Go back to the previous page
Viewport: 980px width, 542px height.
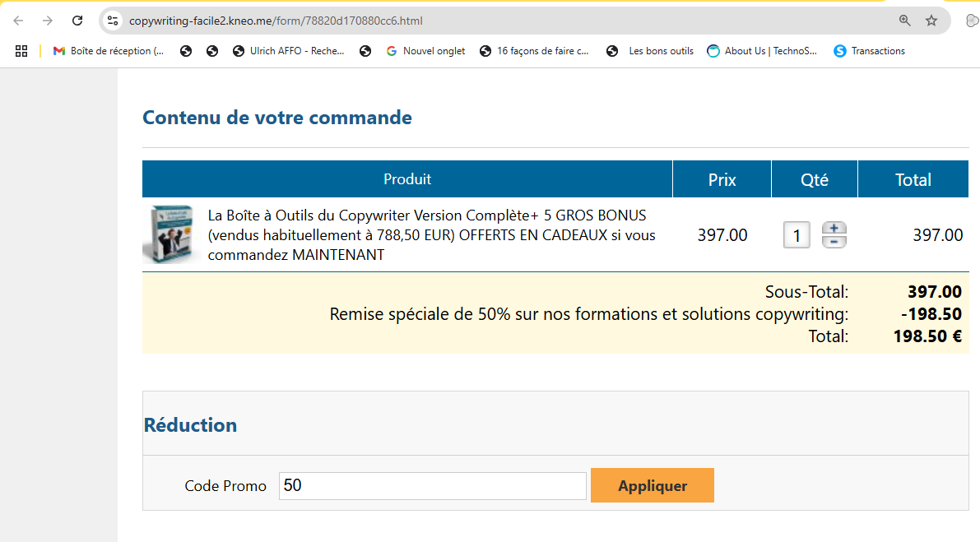tap(18, 21)
